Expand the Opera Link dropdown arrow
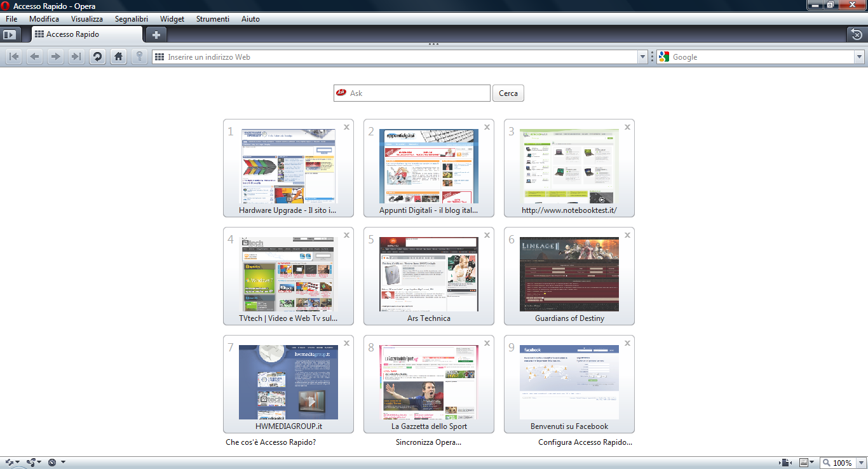Viewport: 868px width, 469px height. 17,463
